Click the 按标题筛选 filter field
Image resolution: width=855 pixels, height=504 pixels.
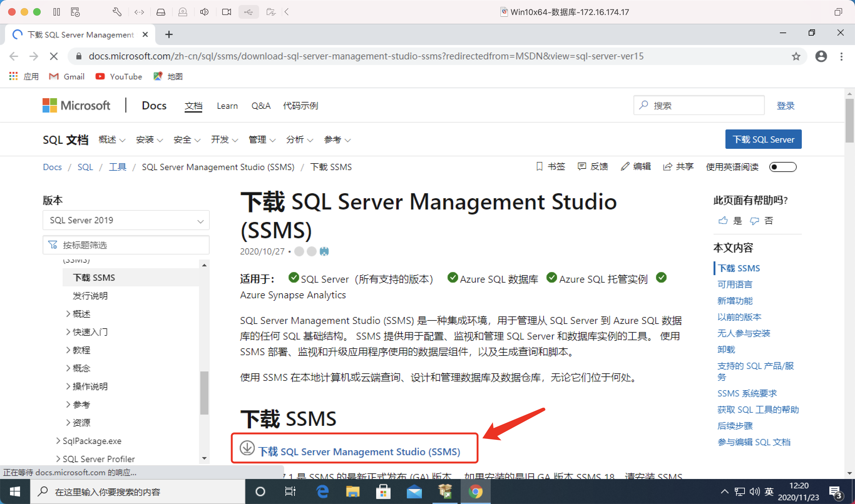(126, 245)
